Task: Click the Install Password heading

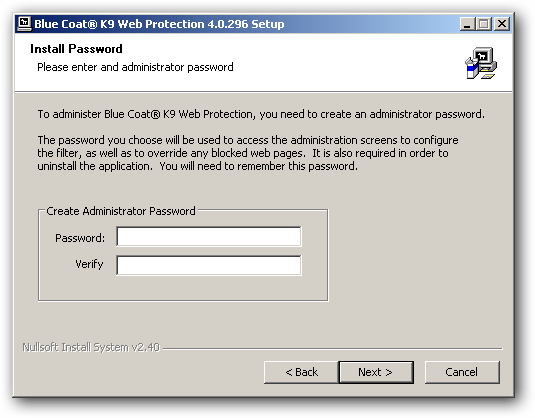Action: (x=76, y=49)
